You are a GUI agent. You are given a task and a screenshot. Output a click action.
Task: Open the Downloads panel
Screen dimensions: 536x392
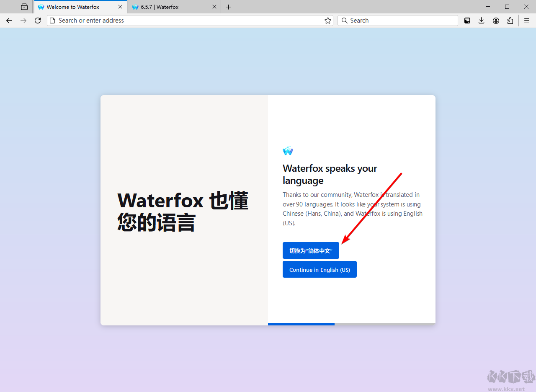pos(482,20)
